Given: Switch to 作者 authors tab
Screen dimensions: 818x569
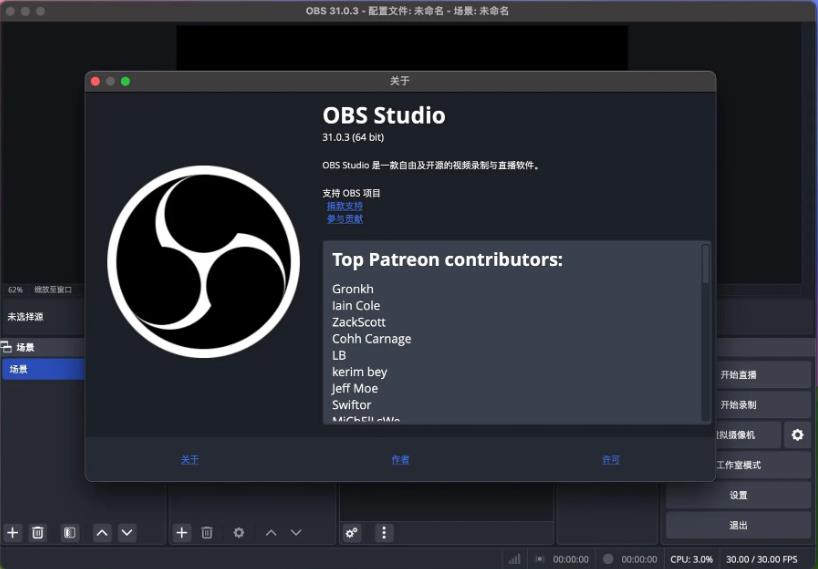Looking at the screenshot, I should coord(400,459).
